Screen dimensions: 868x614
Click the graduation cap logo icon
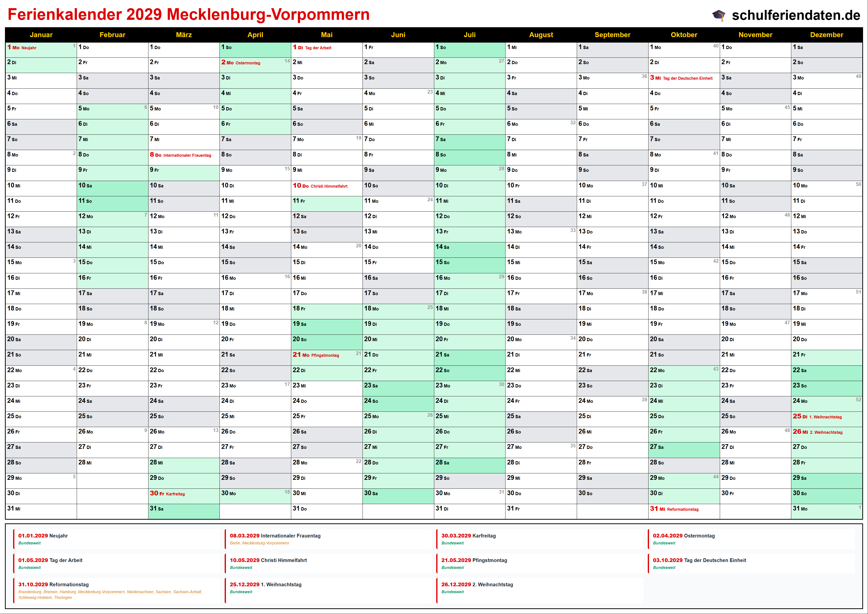coord(719,16)
